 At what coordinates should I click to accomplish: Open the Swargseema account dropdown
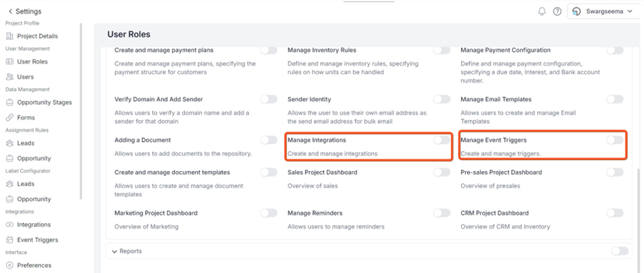[604, 12]
